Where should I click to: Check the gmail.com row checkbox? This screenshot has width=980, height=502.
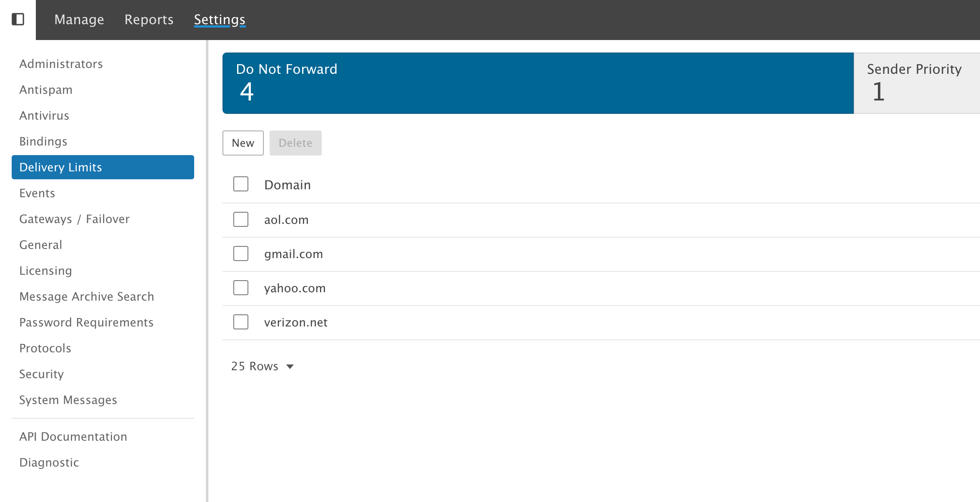pos(241,254)
